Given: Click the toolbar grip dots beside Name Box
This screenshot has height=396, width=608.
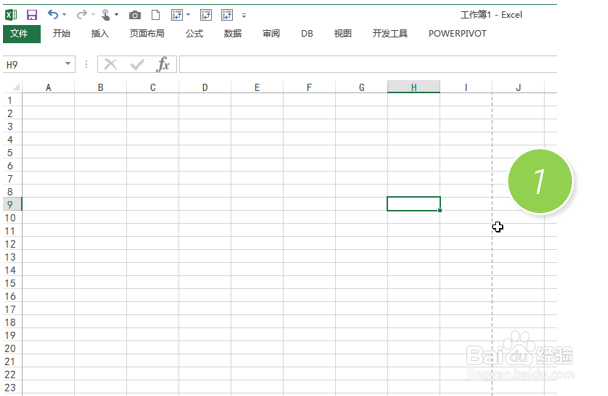Looking at the screenshot, I should [86, 64].
